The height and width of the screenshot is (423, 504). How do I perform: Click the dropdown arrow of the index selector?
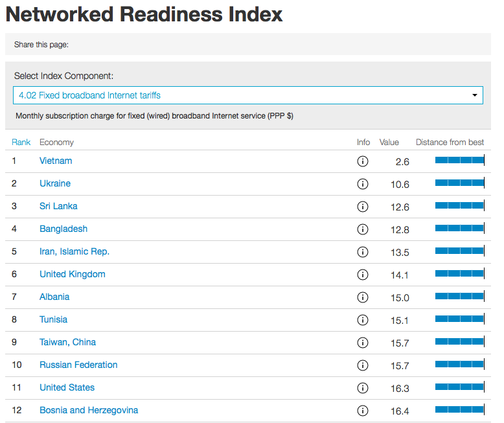click(x=474, y=95)
